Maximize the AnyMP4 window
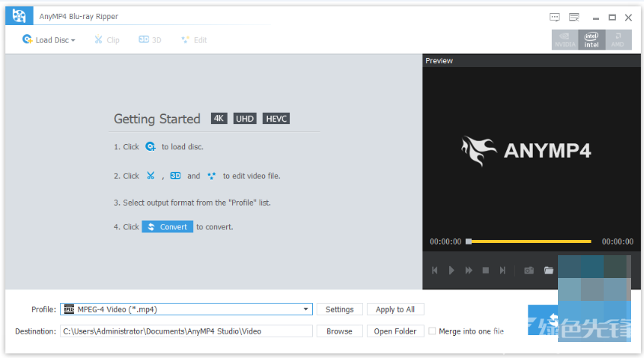644x358 pixels. coord(612,18)
